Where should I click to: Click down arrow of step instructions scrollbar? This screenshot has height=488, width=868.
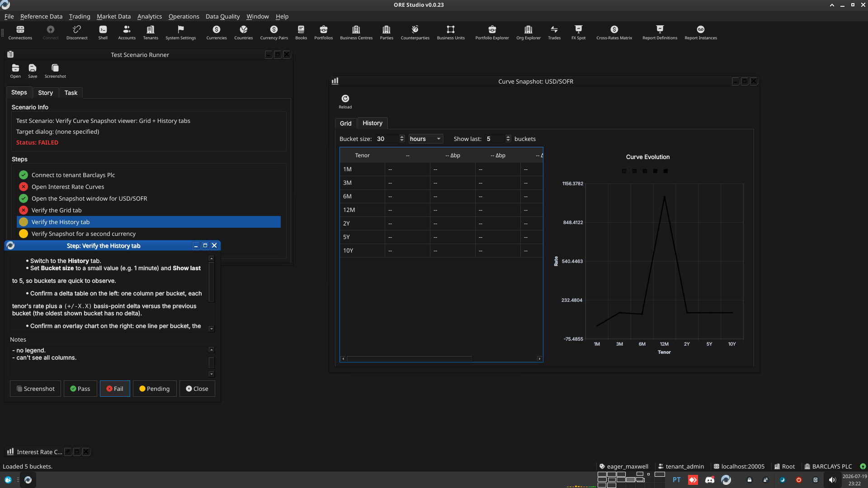(x=211, y=329)
